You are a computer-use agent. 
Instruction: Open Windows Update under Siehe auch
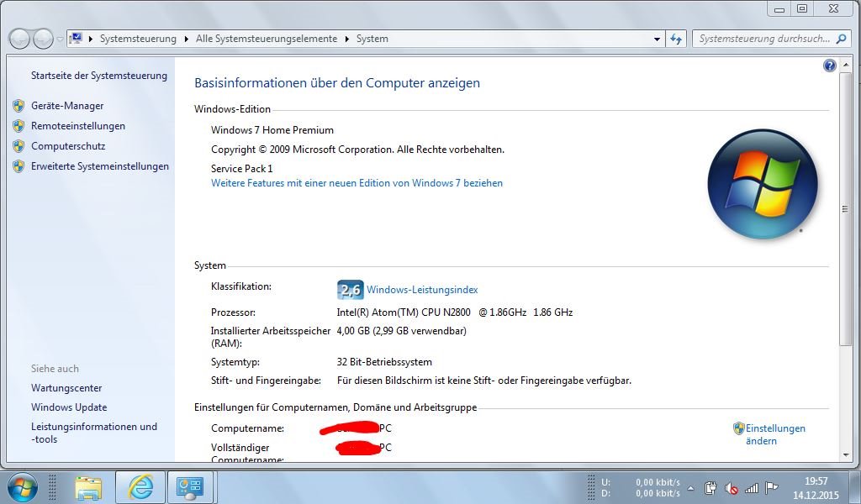[x=69, y=407]
